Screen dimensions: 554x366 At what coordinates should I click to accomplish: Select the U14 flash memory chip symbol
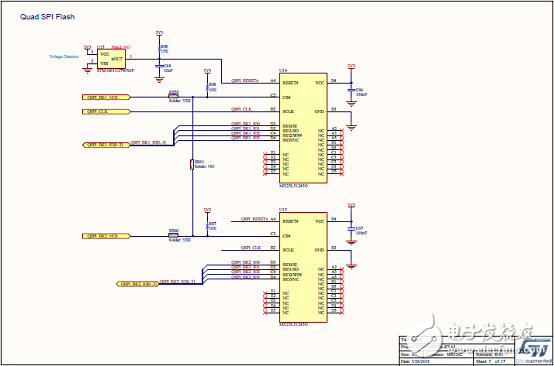click(x=303, y=128)
